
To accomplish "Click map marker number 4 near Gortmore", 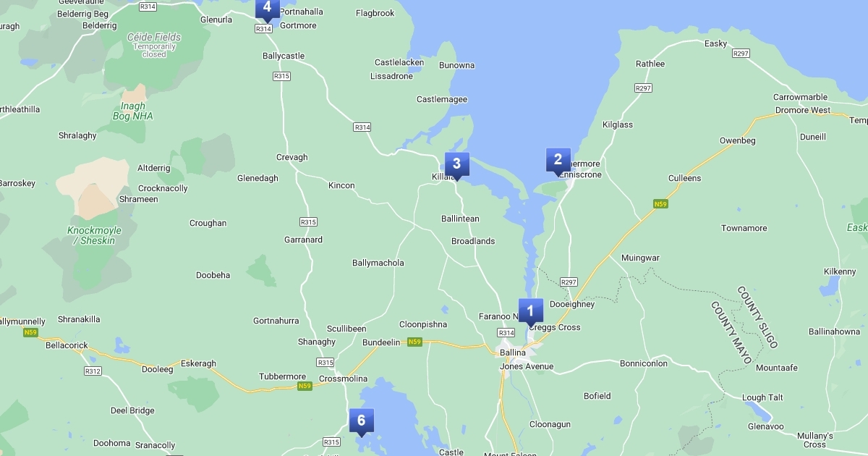I will pos(268,9).
